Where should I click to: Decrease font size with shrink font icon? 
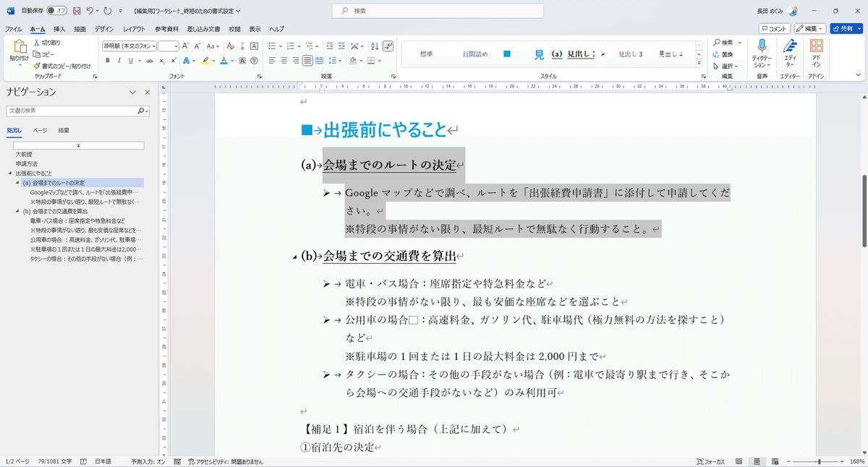(x=197, y=46)
